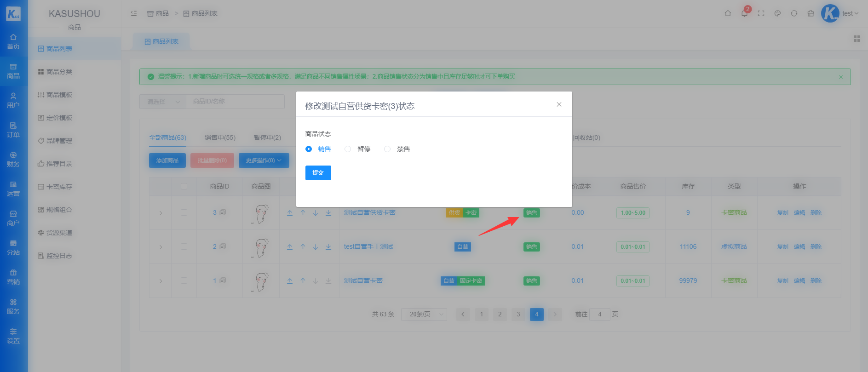Close the modify status dialog
The height and width of the screenshot is (372, 868).
click(x=559, y=105)
